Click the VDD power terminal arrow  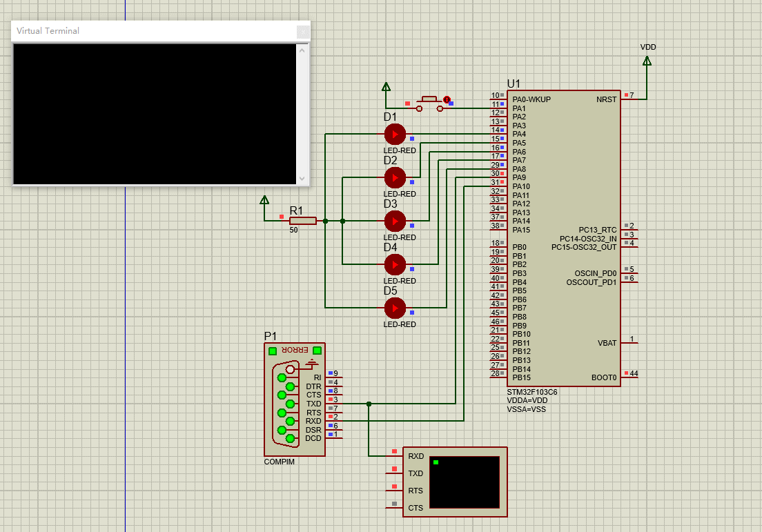pyautogui.click(x=647, y=61)
